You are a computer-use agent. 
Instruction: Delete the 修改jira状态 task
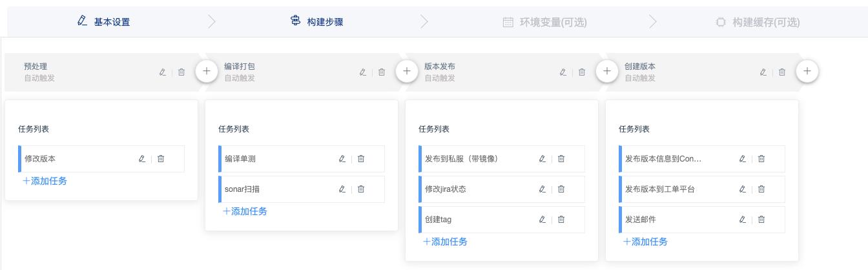click(561, 189)
